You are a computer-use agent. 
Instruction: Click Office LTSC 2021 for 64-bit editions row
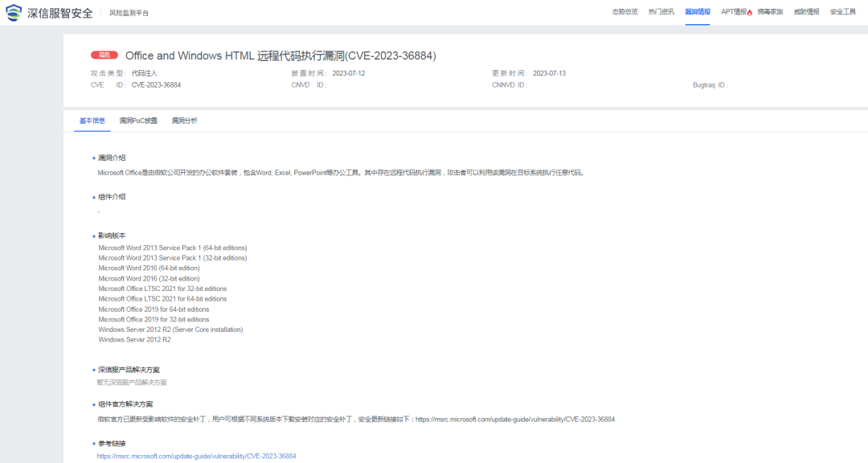click(162, 299)
